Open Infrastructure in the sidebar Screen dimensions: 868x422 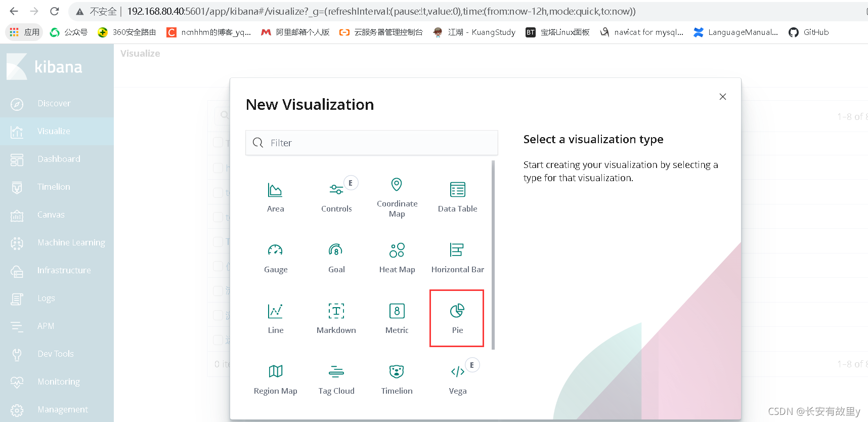point(57,270)
